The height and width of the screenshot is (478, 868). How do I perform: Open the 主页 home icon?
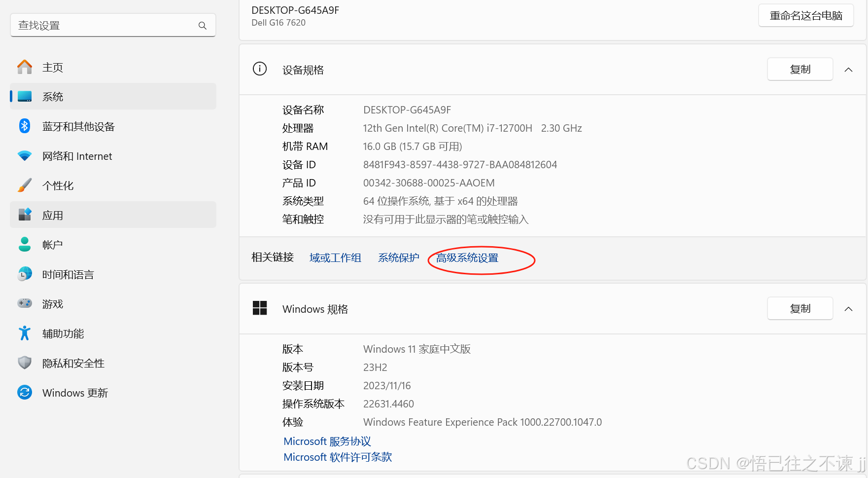(25, 67)
